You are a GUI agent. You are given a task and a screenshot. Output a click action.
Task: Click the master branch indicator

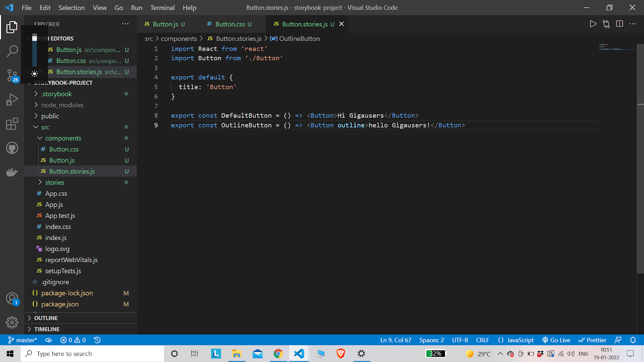pos(23,340)
